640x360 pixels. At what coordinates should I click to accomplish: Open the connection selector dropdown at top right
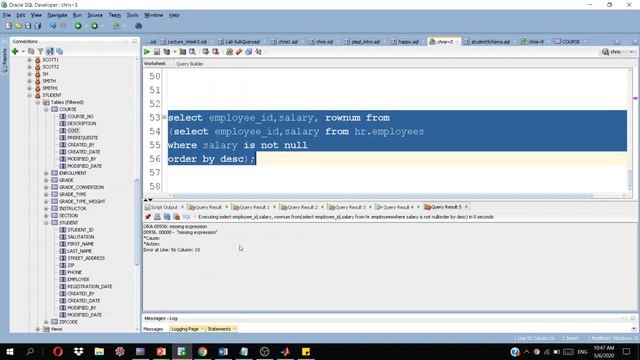tap(632, 52)
